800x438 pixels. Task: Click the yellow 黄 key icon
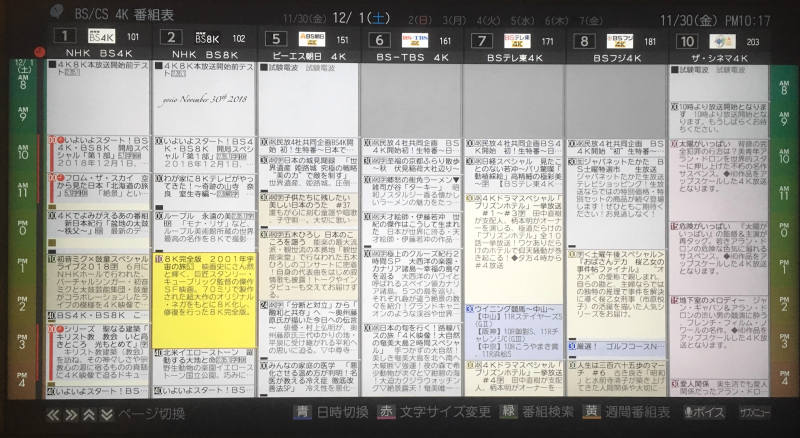point(591,411)
